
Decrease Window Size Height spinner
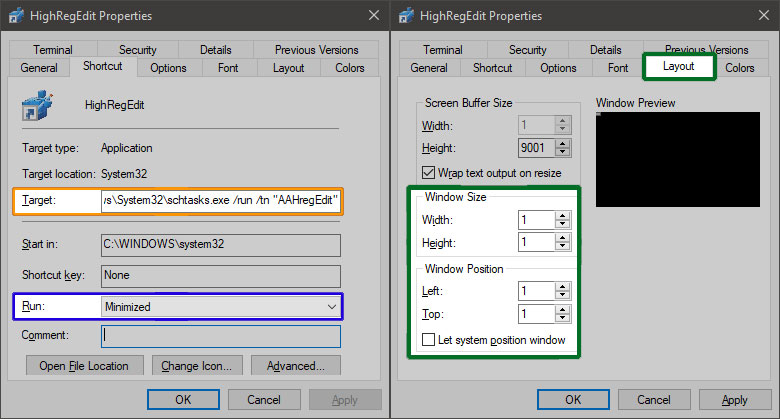point(563,246)
